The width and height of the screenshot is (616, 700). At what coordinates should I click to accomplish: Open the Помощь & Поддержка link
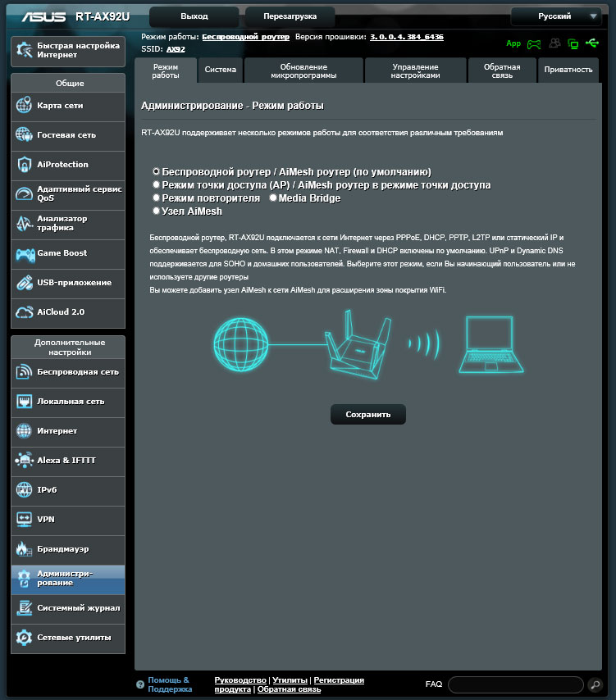(x=170, y=684)
